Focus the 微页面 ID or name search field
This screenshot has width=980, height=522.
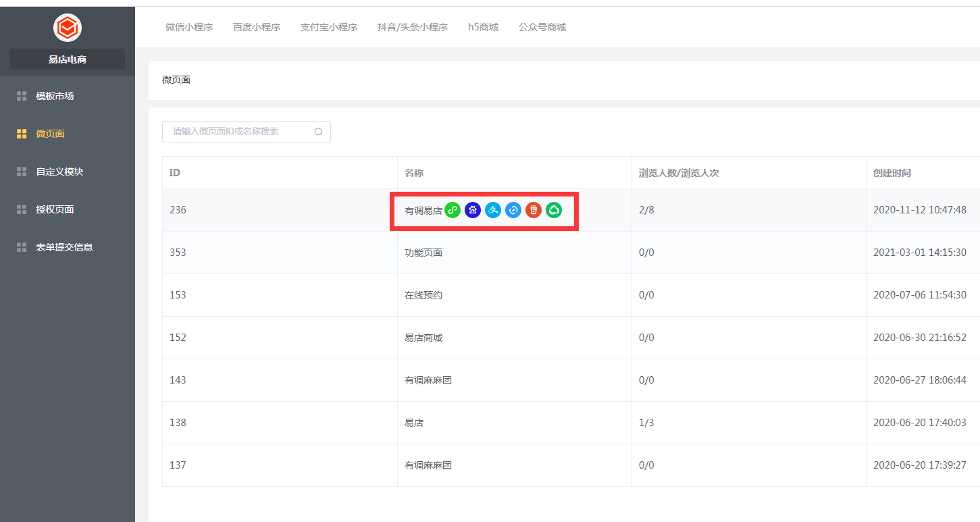tap(247, 132)
